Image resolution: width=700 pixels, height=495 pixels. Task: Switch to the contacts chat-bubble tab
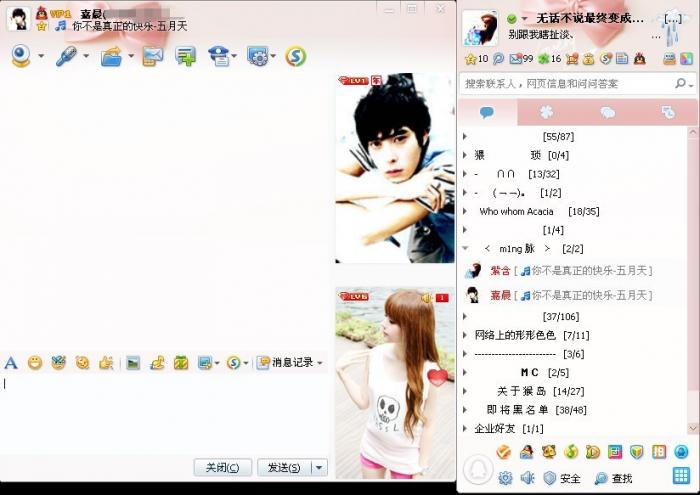tap(487, 112)
